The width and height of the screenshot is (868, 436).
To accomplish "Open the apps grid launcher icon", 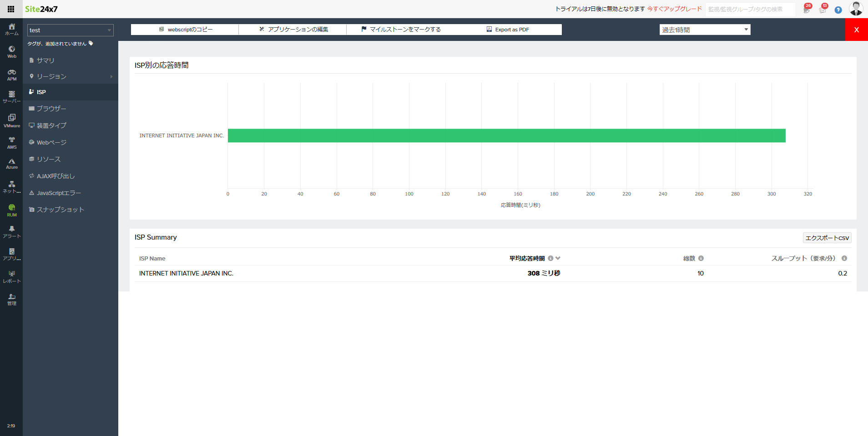I will coord(11,9).
